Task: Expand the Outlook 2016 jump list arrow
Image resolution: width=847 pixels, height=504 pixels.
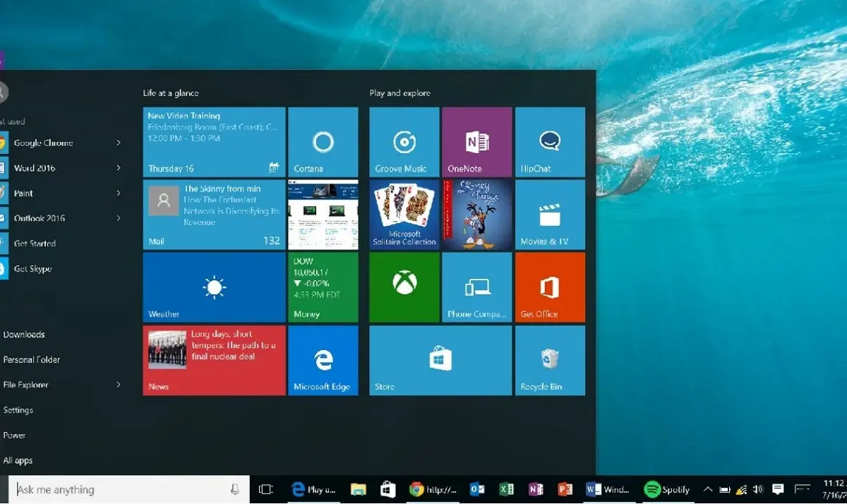Action: [119, 218]
